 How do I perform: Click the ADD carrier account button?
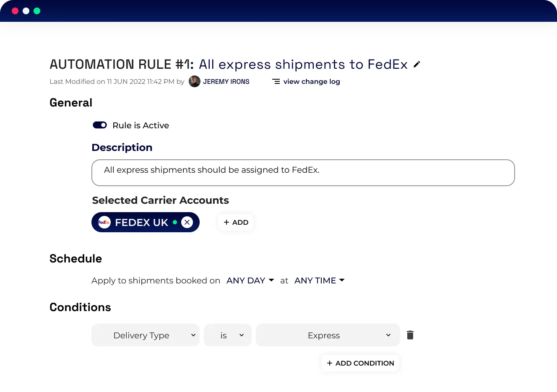coord(236,222)
